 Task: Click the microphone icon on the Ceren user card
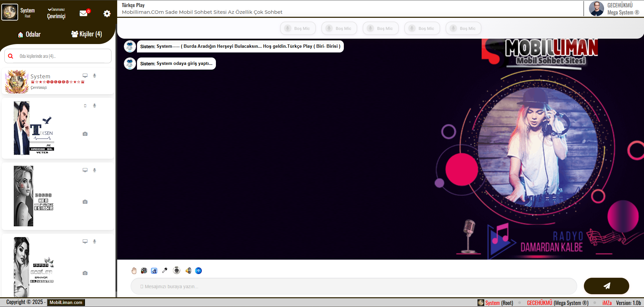[x=95, y=241]
